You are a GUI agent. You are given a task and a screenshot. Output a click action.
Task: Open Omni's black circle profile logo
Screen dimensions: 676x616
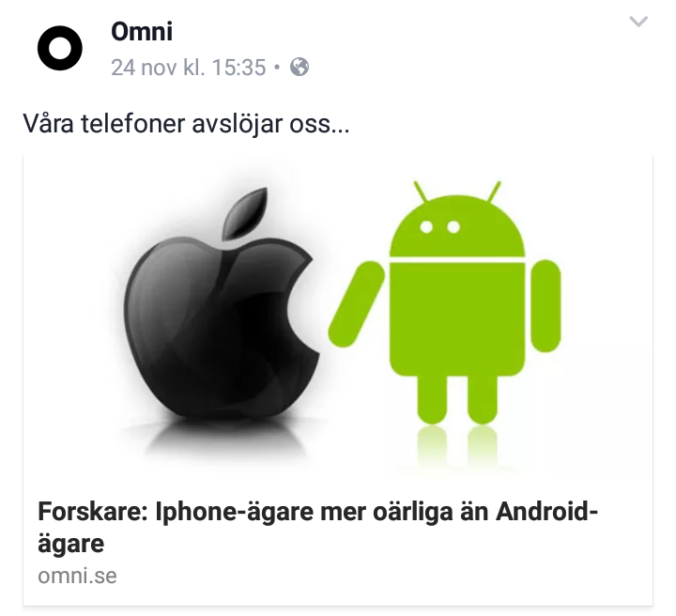point(59,48)
